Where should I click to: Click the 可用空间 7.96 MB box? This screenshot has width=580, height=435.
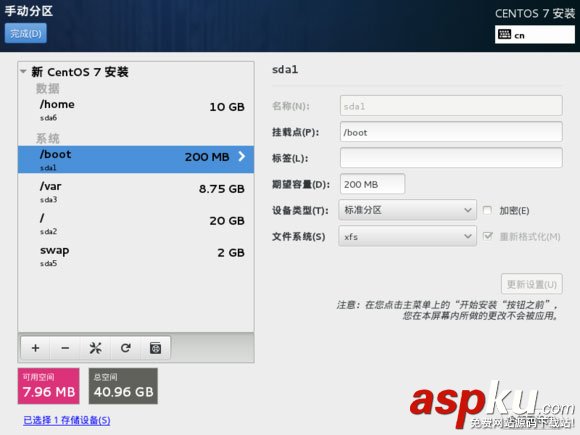tap(48, 386)
